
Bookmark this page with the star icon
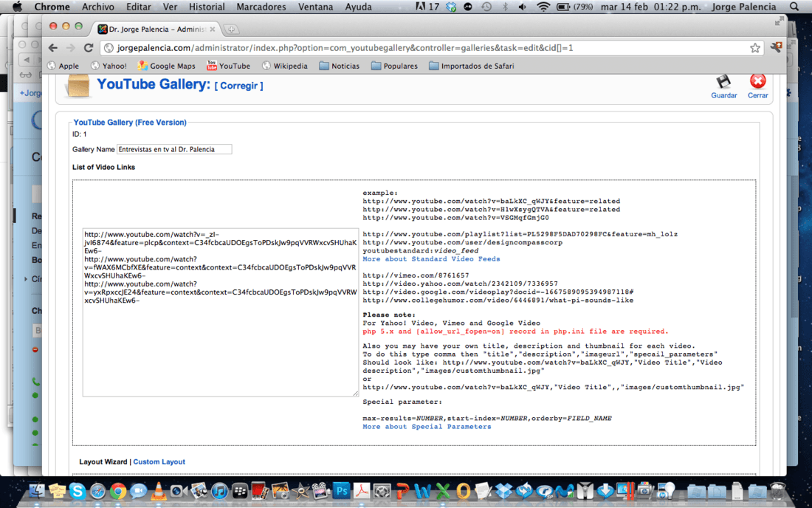tap(755, 48)
